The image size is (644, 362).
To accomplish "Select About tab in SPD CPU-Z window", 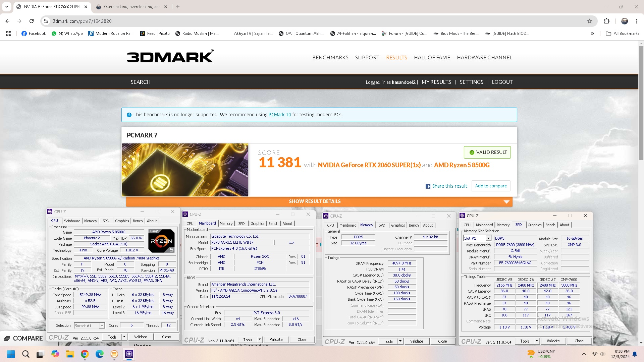I will tap(564, 225).
